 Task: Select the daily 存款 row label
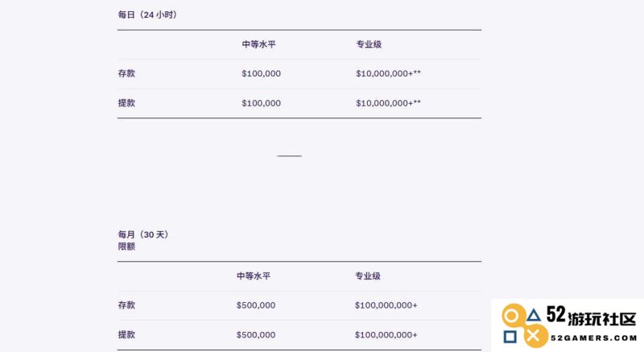click(126, 73)
